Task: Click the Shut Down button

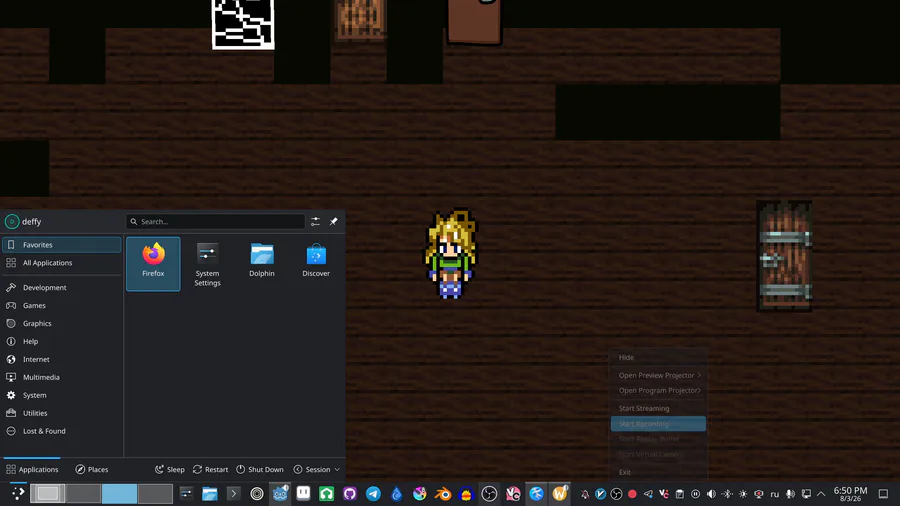Action: tap(260, 469)
